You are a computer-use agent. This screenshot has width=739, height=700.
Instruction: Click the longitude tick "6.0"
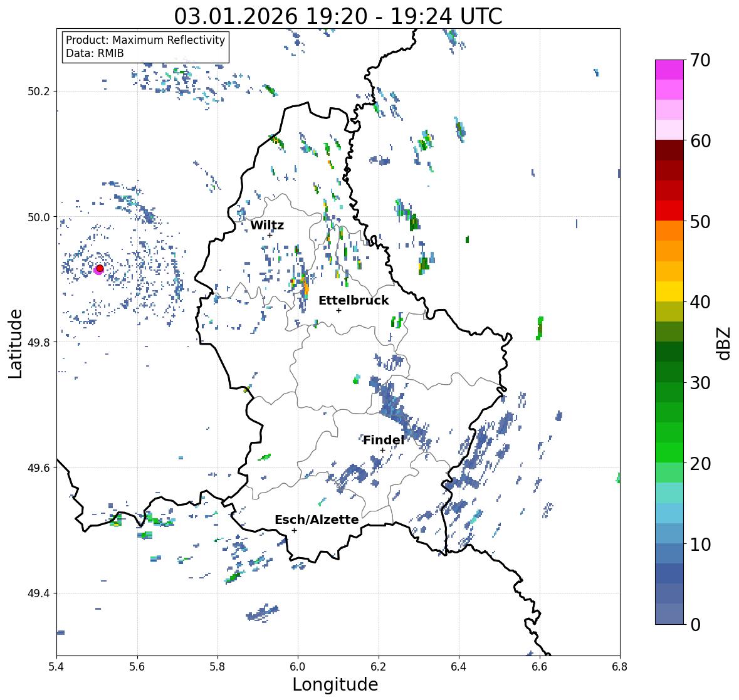pyautogui.click(x=298, y=666)
